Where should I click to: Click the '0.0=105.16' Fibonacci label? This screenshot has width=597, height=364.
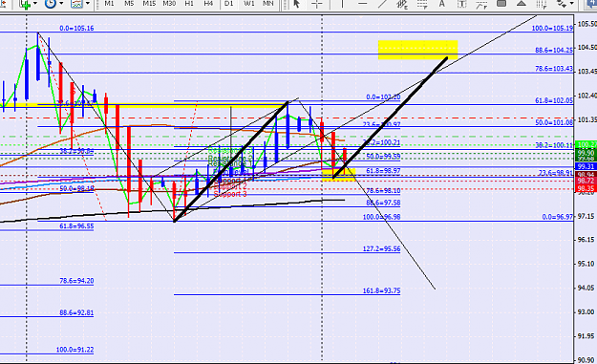point(76,28)
